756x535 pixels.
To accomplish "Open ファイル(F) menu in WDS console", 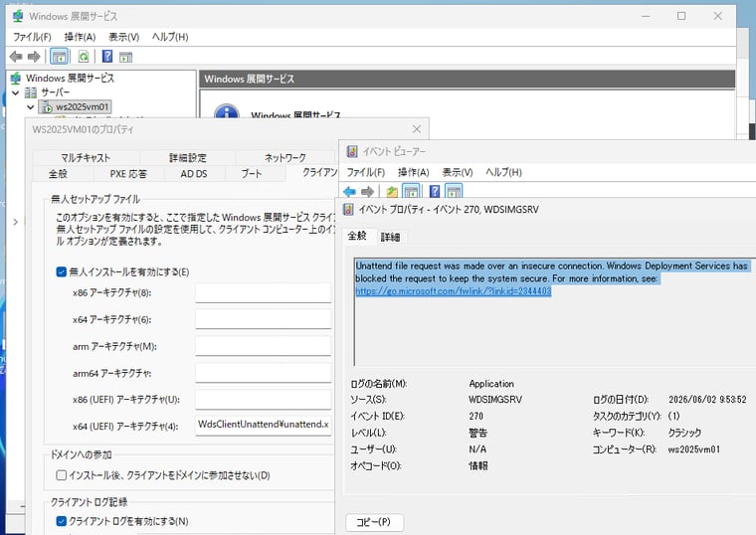I will (x=32, y=37).
